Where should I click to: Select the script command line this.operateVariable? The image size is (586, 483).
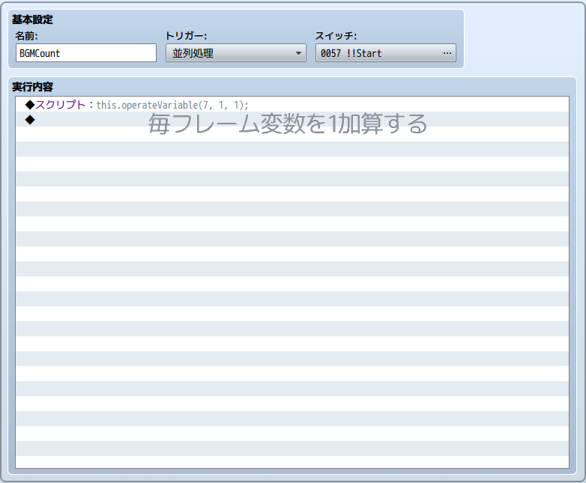(x=292, y=105)
